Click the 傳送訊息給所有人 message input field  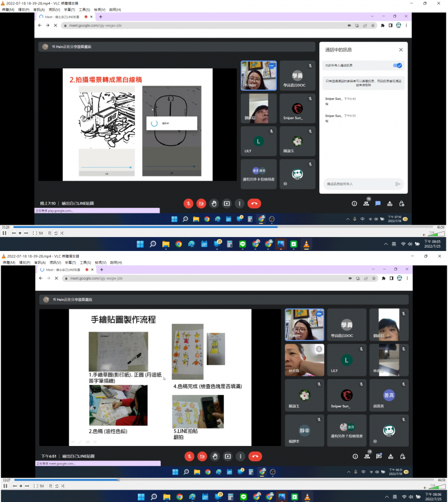358,184
